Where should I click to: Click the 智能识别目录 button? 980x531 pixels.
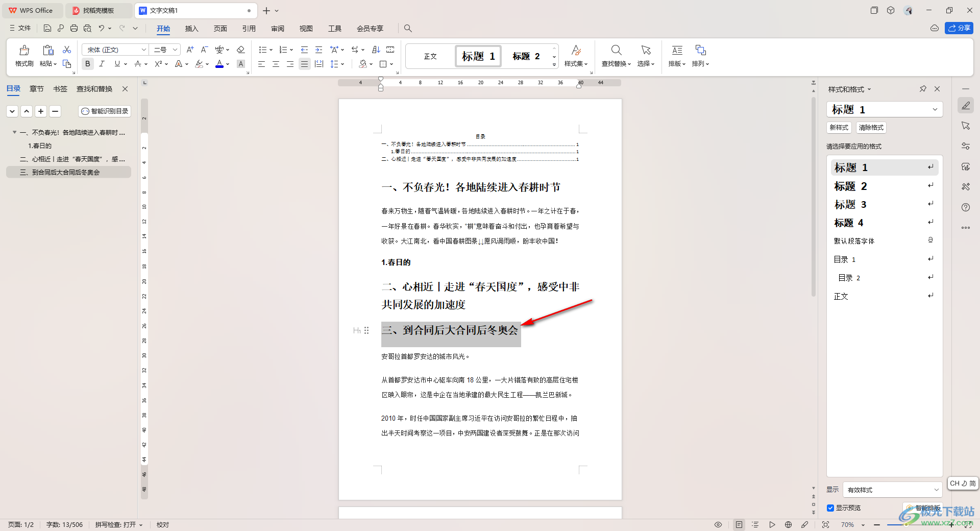coord(105,111)
